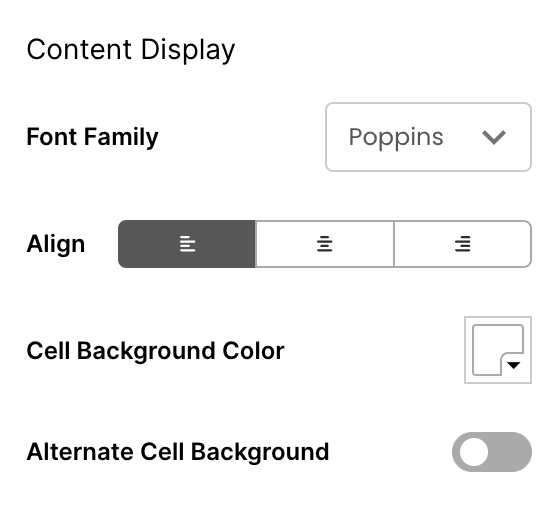556x506 pixels.
Task: Switch text alignment to right
Action: click(x=463, y=244)
